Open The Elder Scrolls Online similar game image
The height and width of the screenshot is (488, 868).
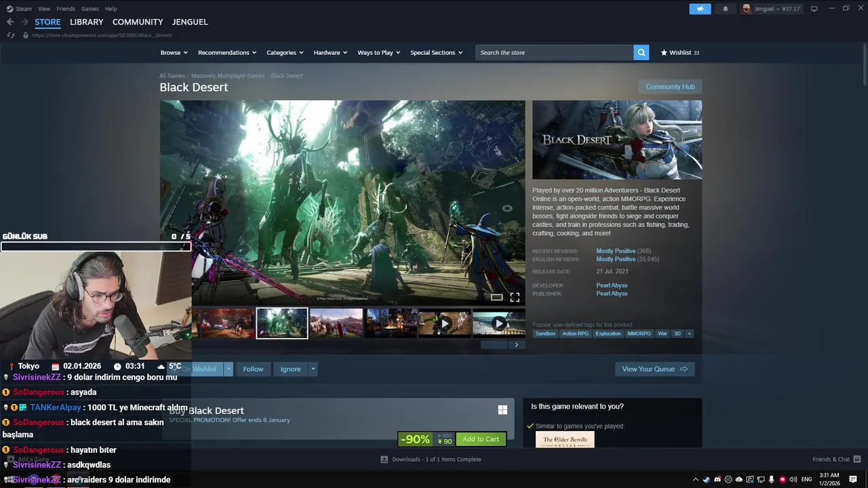click(565, 440)
